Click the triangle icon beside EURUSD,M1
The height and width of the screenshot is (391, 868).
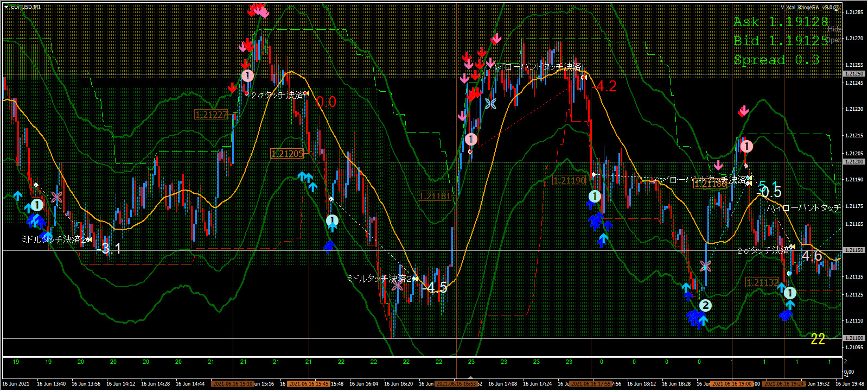tap(6, 7)
